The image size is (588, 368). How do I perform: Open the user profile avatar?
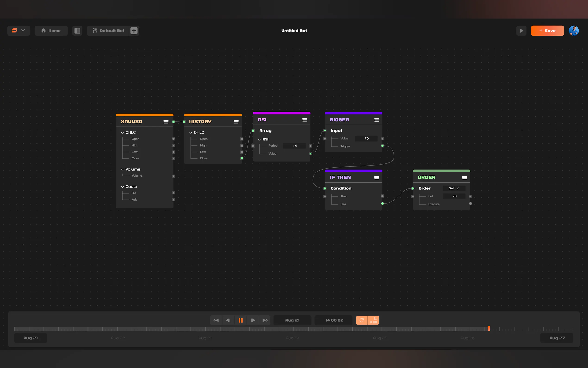click(x=573, y=31)
